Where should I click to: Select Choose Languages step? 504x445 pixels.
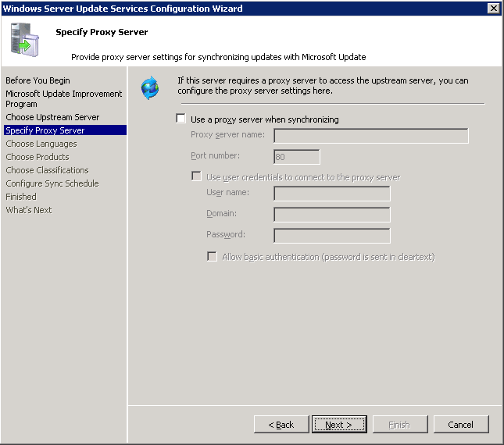41,144
